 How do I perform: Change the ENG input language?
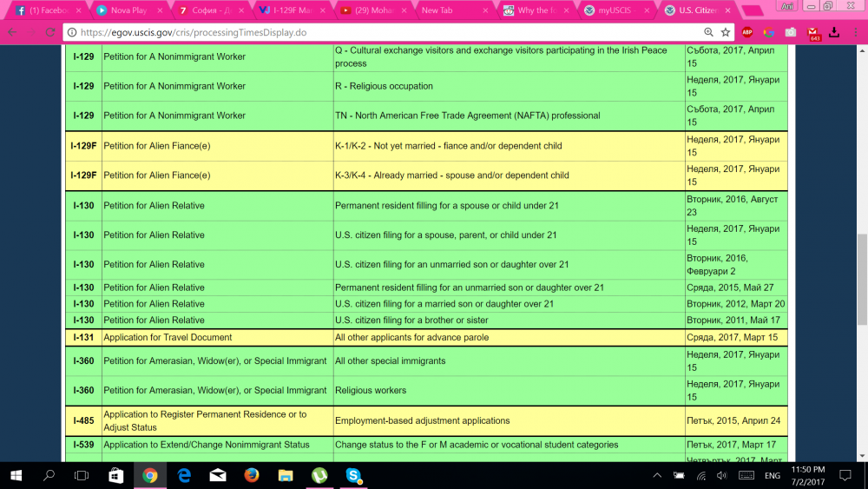pos(773,476)
